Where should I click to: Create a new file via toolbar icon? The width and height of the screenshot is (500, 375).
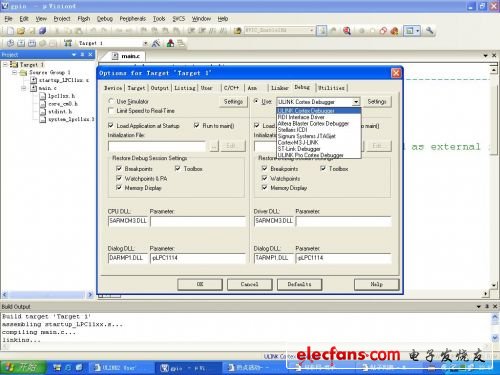[10, 31]
